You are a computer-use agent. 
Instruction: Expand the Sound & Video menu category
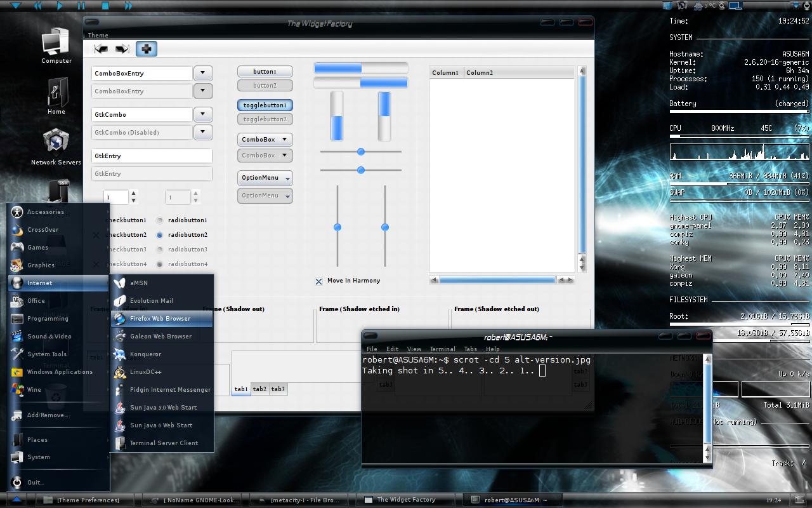[58, 337]
